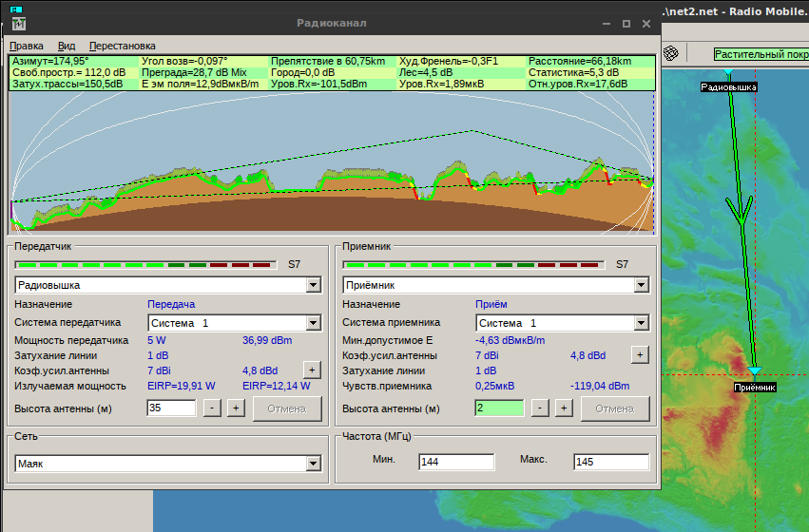Screen dimensions: 809x532
Task: Click Худ.Френель=-0,3F1 value
Action: 449,62
